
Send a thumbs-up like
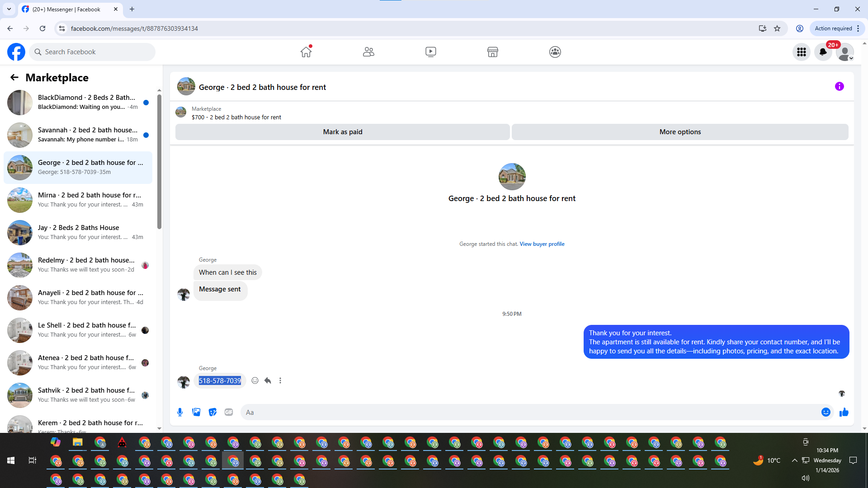point(844,412)
